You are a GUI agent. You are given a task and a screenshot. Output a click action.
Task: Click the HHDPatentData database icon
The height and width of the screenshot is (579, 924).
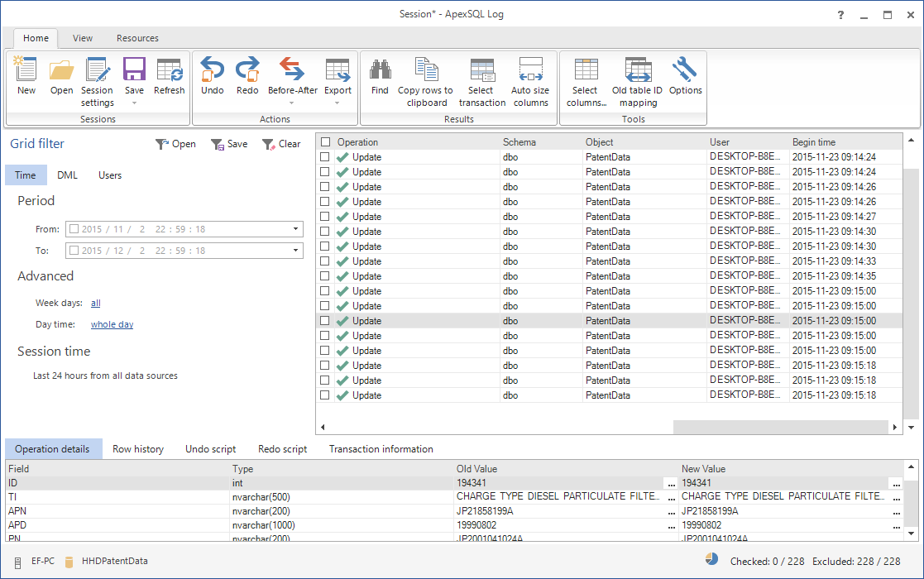(69, 562)
